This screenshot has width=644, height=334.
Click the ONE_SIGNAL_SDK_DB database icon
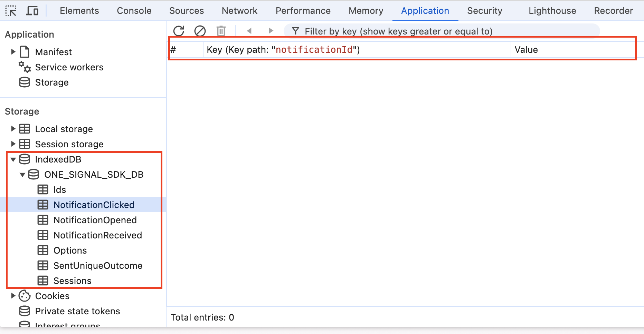[x=34, y=174]
